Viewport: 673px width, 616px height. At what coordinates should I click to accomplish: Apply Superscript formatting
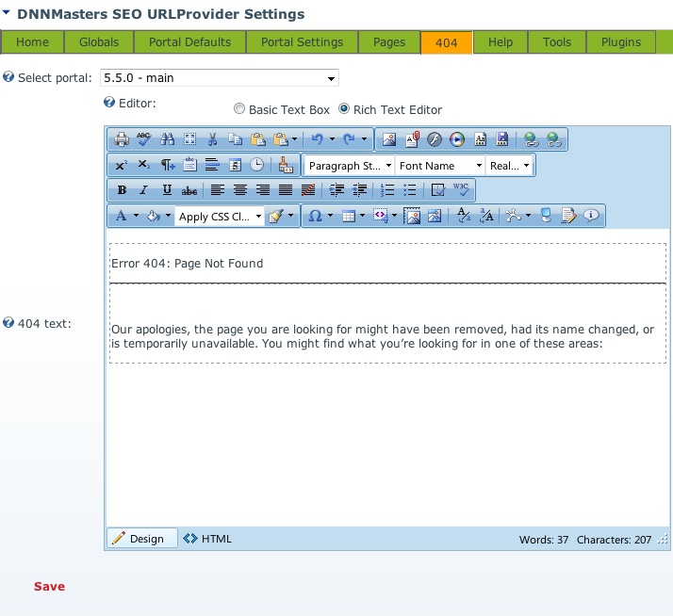click(x=121, y=165)
